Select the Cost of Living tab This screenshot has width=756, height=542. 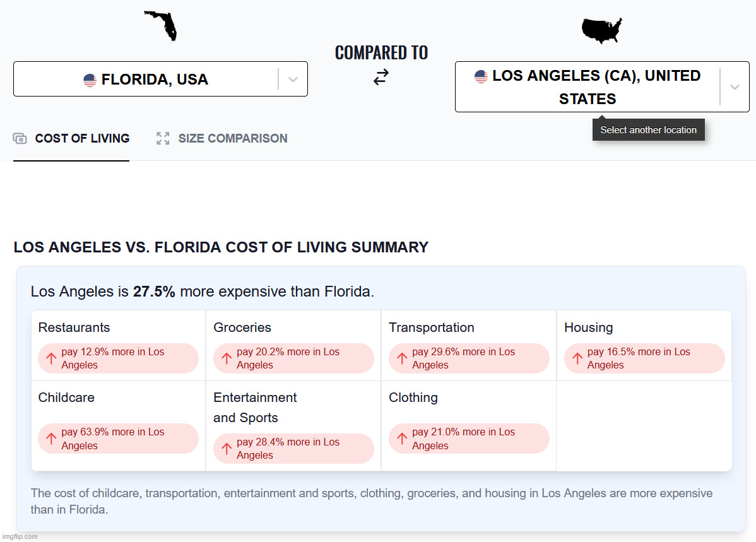(82, 139)
